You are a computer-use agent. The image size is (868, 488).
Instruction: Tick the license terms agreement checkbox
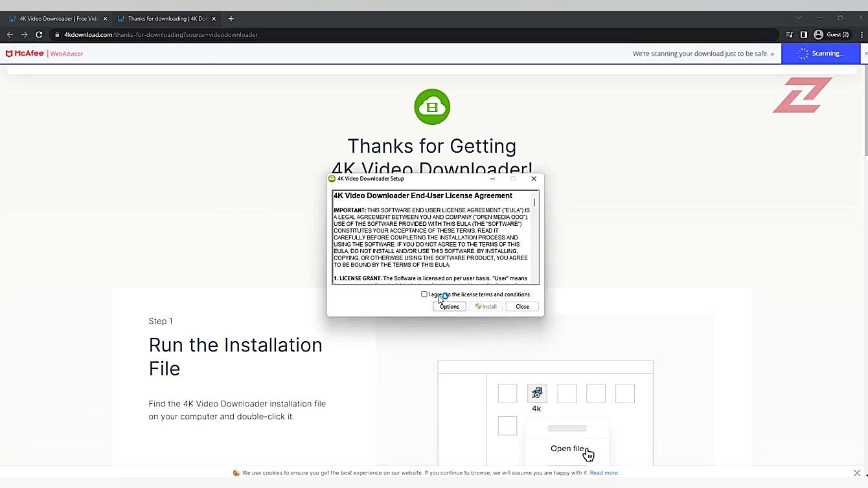click(x=424, y=294)
